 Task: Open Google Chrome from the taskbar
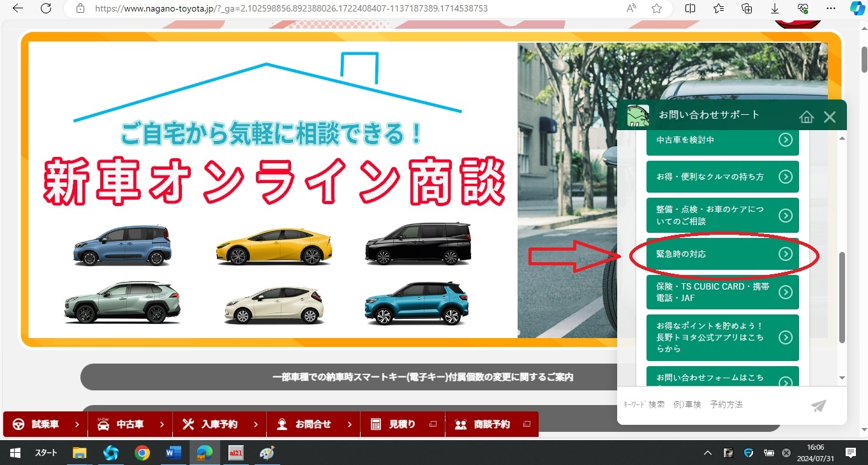pyautogui.click(x=142, y=453)
